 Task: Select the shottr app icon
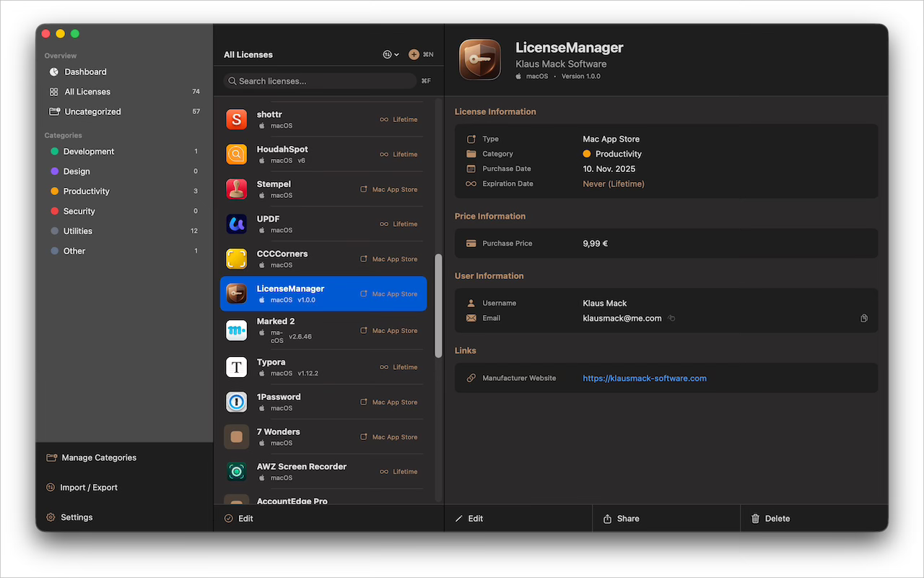tap(237, 119)
